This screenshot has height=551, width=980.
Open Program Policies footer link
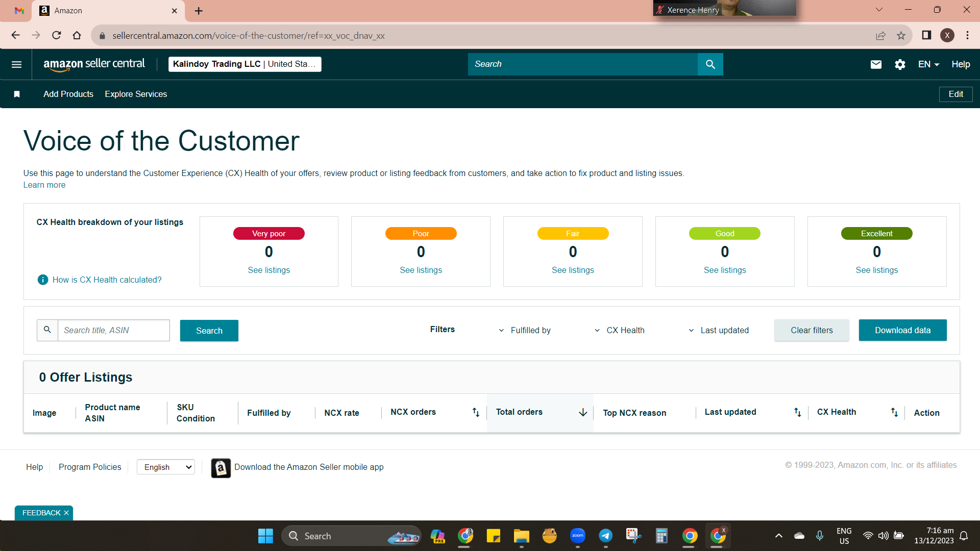pos(90,467)
